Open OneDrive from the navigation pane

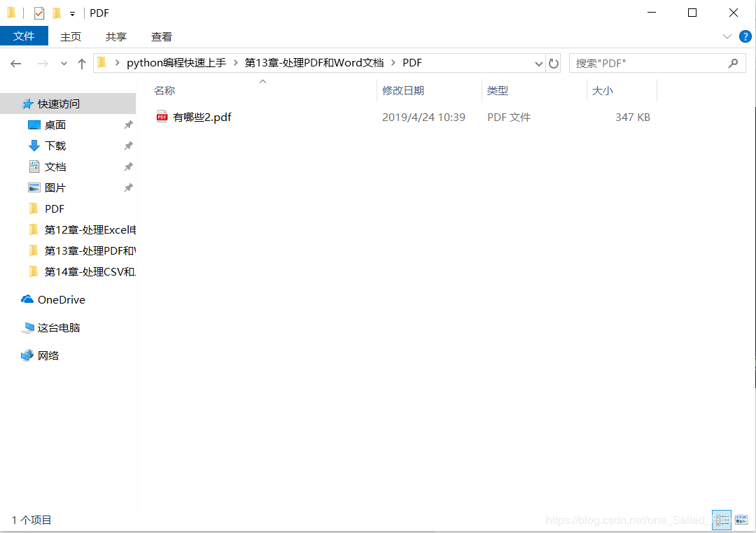click(59, 299)
